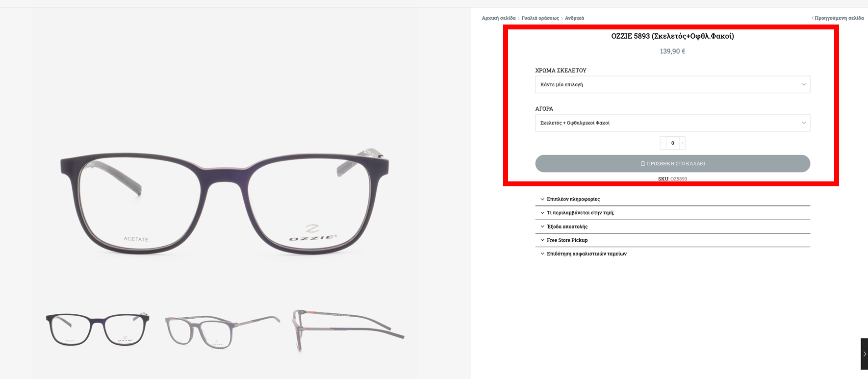Open the ΑΓΟΡΑ purchase type dropdown
This screenshot has width=868, height=379.
(x=672, y=123)
